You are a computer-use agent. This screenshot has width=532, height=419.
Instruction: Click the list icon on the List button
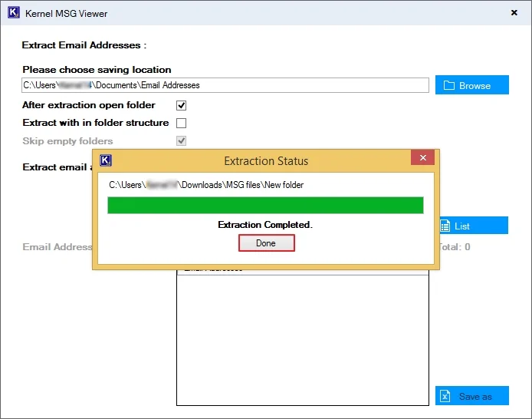coord(445,226)
